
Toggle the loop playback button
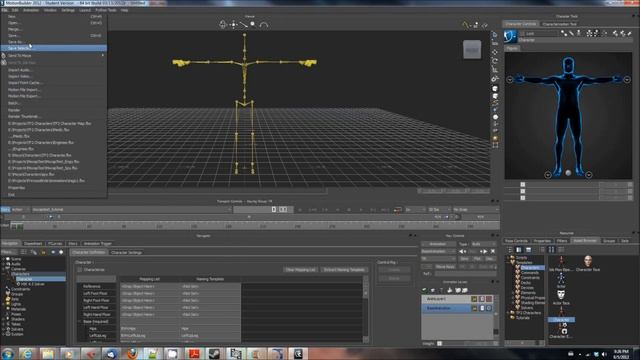coord(398,210)
